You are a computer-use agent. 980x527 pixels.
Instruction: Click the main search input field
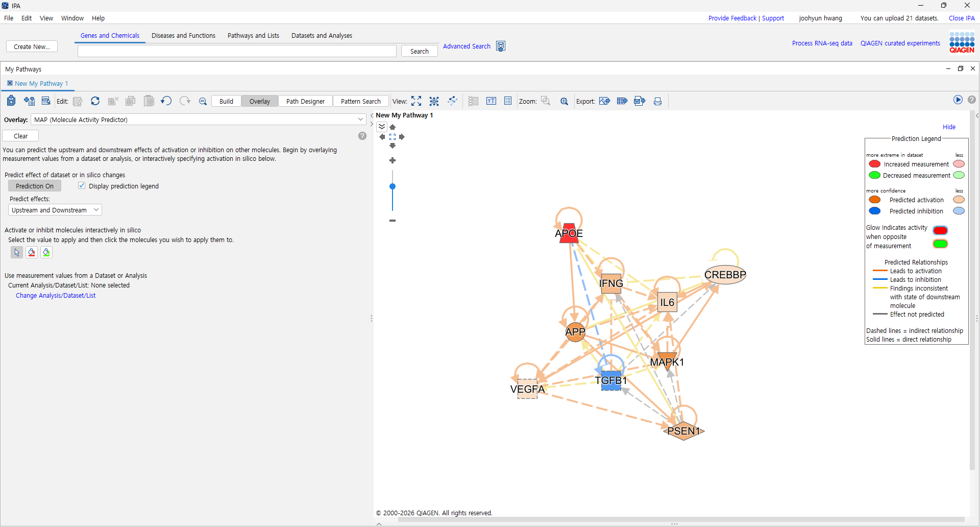click(237, 51)
